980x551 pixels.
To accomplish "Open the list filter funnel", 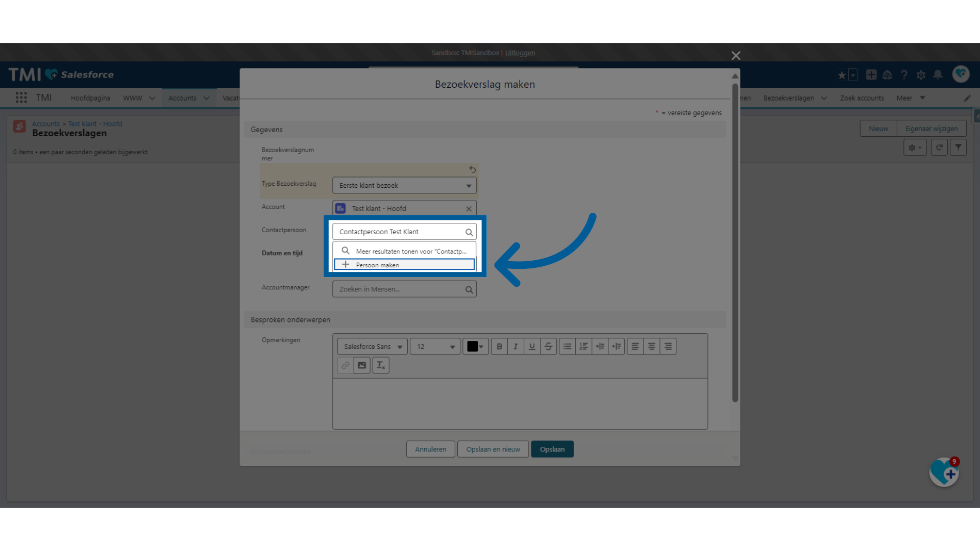I will point(958,147).
